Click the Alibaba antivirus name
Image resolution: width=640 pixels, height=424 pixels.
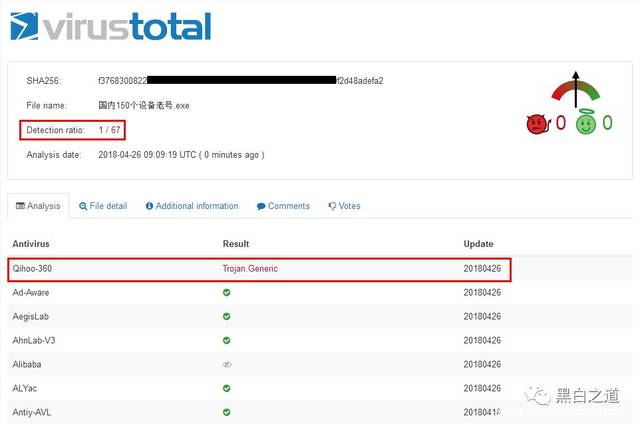tap(27, 364)
